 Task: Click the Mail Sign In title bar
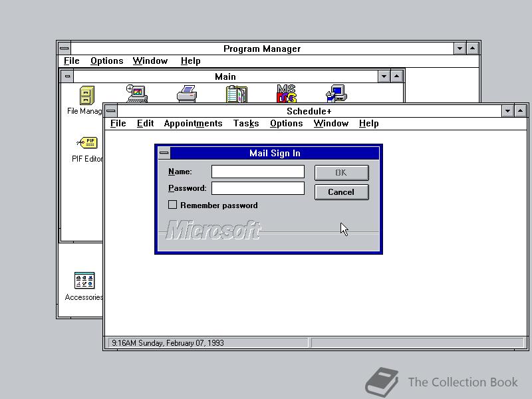(275, 153)
